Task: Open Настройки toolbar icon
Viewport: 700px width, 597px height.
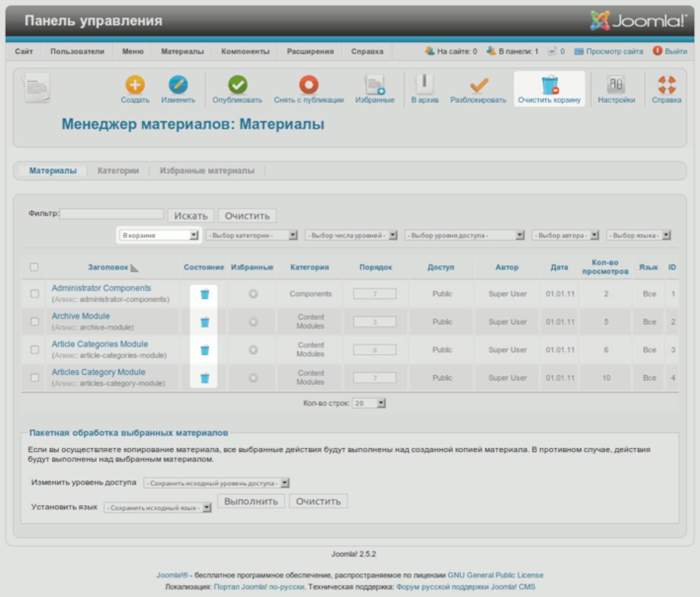Action: 616,85
